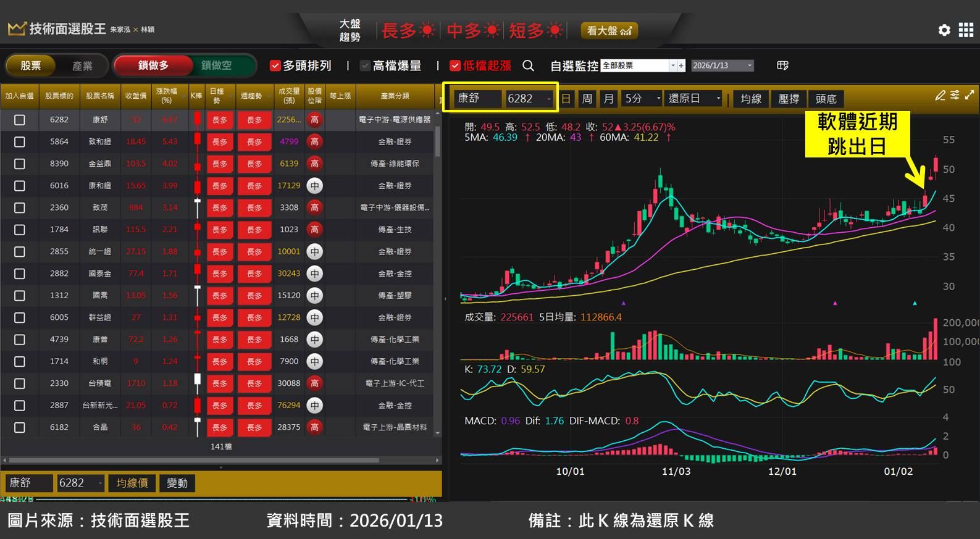Switch chart to 日 daily period
Image resolution: width=980 pixels, height=539 pixels.
566,98
